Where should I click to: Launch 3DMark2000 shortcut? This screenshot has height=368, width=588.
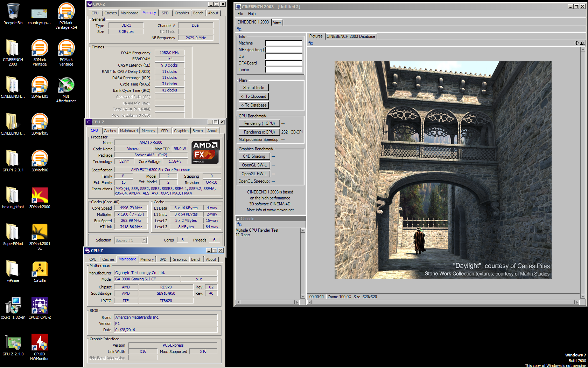coord(40,198)
